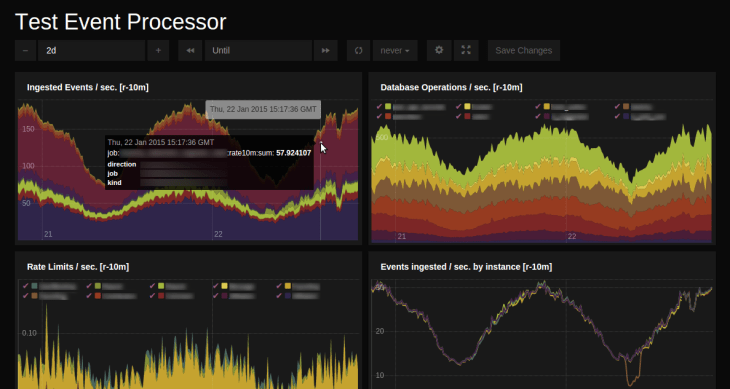This screenshot has height=389, width=730.
Task: Uncheck the brown series in Database Operations legend
Action: point(617,107)
